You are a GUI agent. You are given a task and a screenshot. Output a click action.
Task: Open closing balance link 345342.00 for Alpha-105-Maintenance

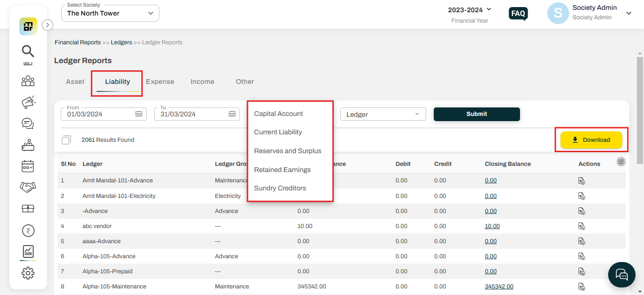tap(499, 286)
